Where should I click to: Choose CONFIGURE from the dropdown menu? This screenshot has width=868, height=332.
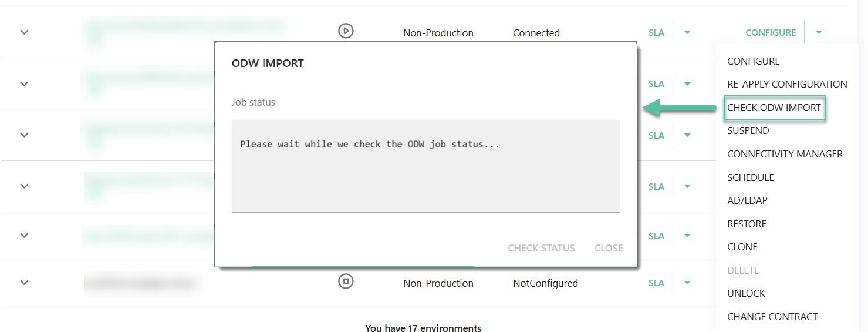pos(754,61)
